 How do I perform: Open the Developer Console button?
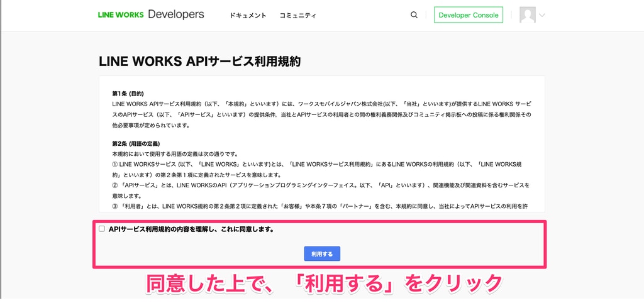click(x=469, y=15)
